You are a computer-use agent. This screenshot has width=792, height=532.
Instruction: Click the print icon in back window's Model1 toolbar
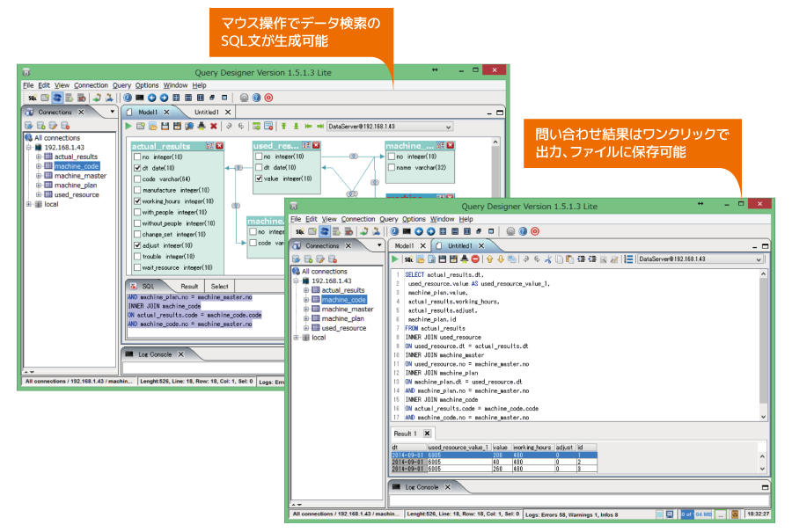click(x=202, y=126)
